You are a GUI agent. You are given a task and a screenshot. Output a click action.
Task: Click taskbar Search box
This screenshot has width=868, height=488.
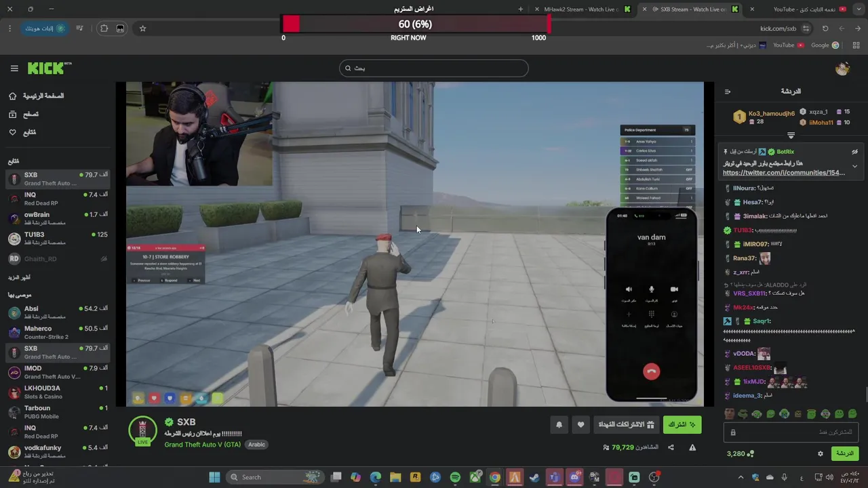[275, 477]
